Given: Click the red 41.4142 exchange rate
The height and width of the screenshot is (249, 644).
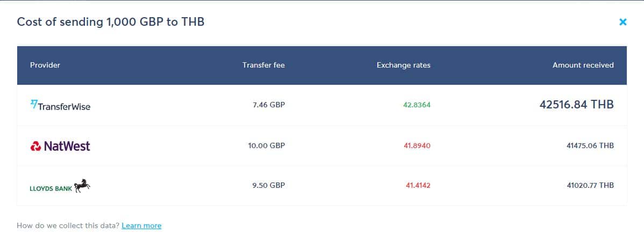Looking at the screenshot, I should [x=418, y=186].
